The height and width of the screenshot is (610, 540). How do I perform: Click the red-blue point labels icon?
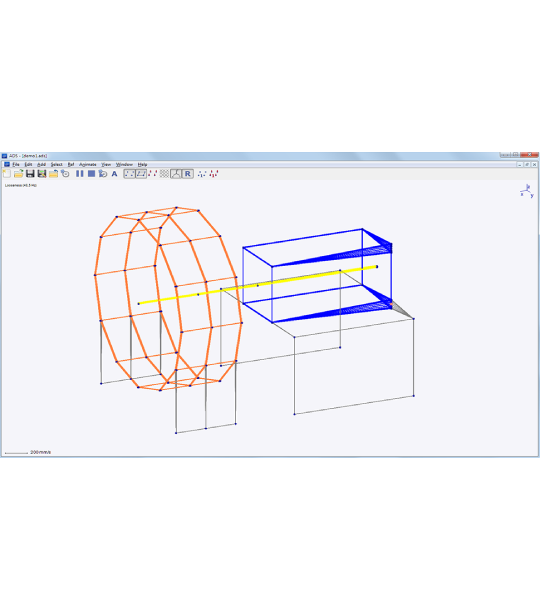[x=153, y=174]
